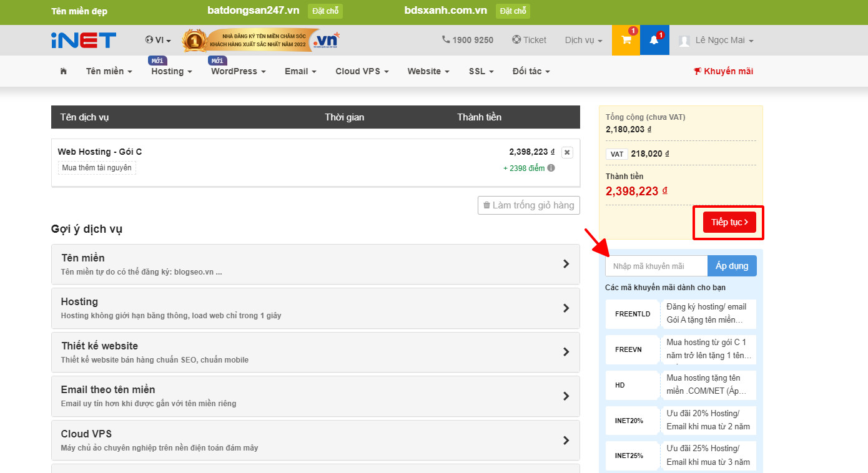The width and height of the screenshot is (868, 473).
Task: Expand Tên miền suggestion row
Action: point(315,264)
